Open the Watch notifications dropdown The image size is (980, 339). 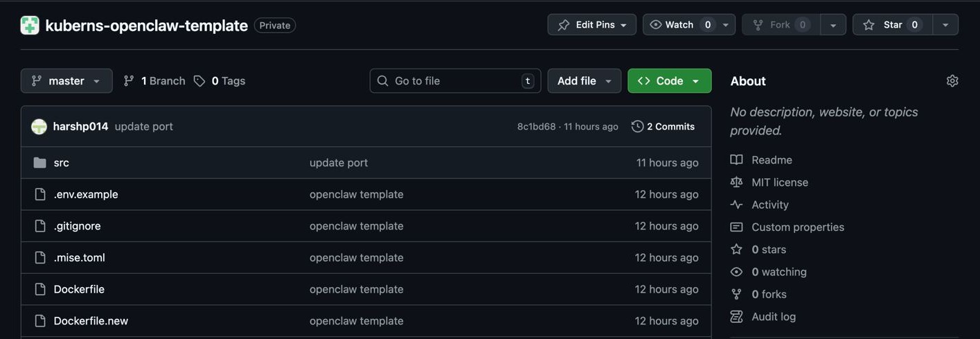(689, 25)
